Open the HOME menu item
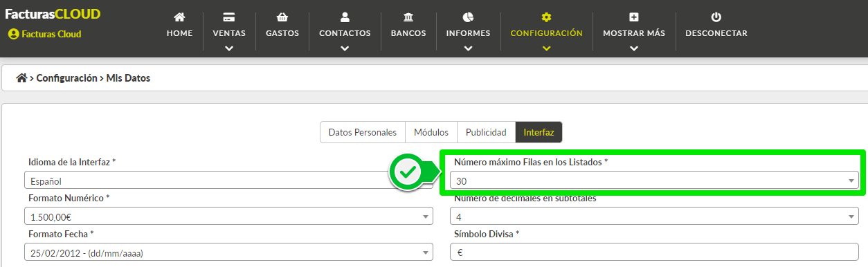 click(x=179, y=33)
